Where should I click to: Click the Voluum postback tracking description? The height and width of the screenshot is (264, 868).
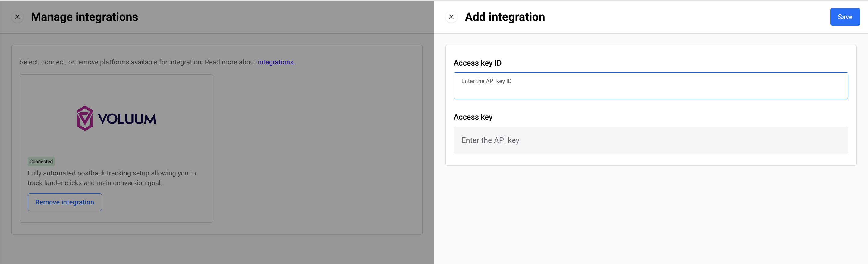[x=112, y=178]
